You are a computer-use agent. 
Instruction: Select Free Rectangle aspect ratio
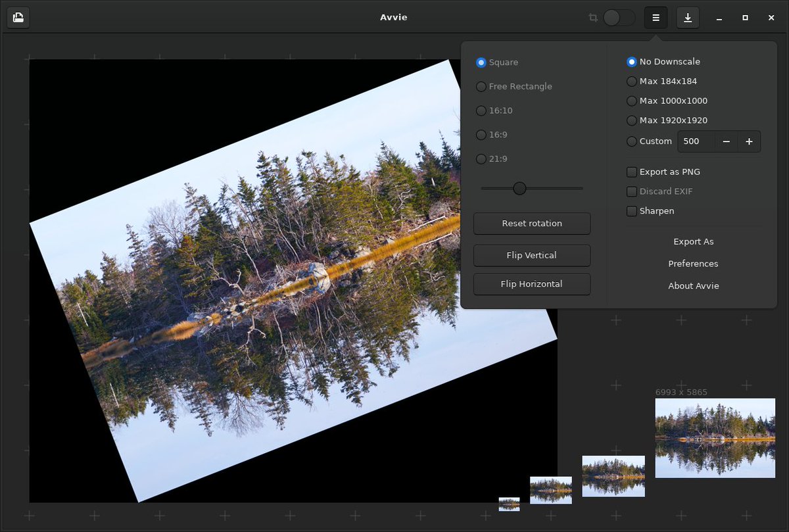pyautogui.click(x=514, y=86)
